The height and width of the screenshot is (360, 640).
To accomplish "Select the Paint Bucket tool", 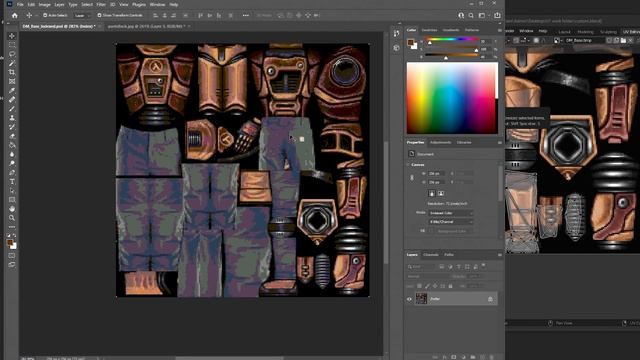I will pos(12,145).
